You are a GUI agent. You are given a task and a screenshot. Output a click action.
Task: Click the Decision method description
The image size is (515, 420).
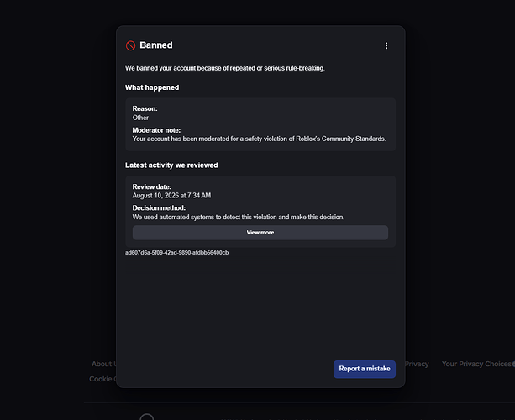(238, 217)
